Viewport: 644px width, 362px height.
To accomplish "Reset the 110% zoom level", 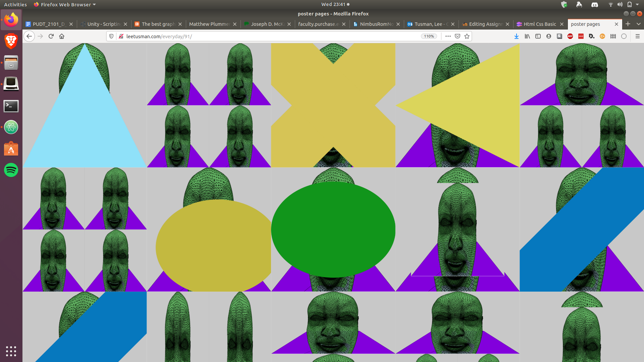I will (429, 36).
